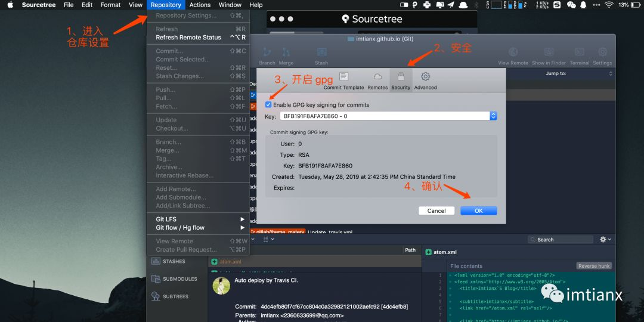Open the Format menu
Screen dimensions: 644x322
point(110,5)
